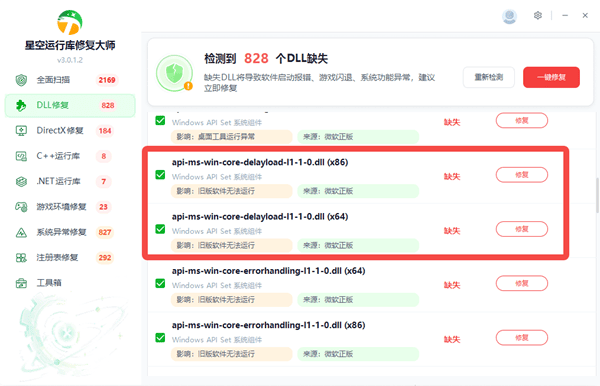The width and height of the screenshot is (600, 386).
Task: Open 系统异常修复 tab
Action: 70,232
